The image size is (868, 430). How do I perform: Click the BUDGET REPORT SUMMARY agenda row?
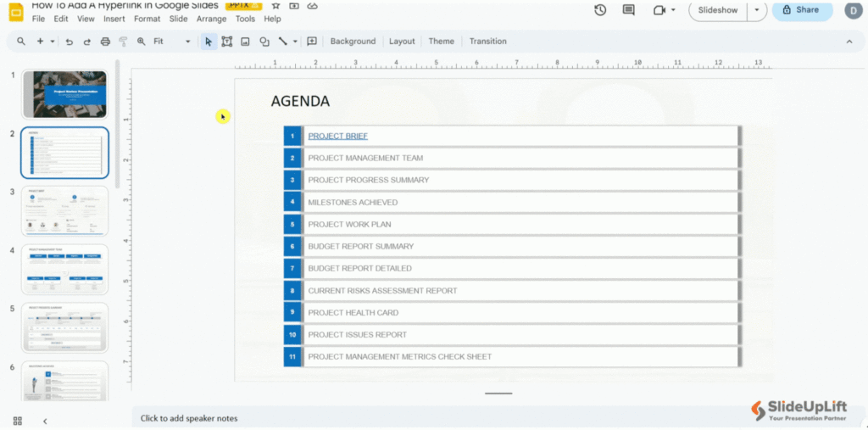click(511, 247)
